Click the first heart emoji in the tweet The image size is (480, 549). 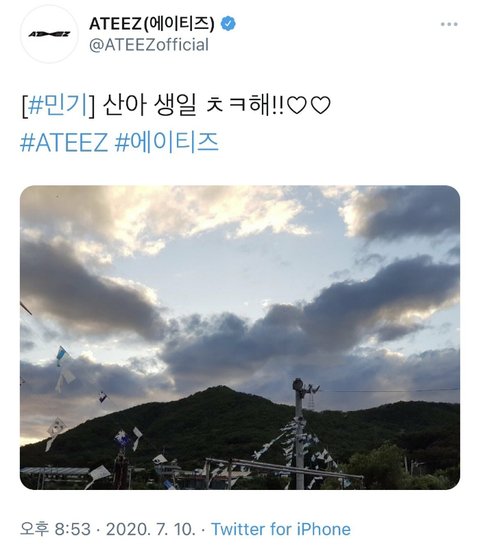[297, 106]
